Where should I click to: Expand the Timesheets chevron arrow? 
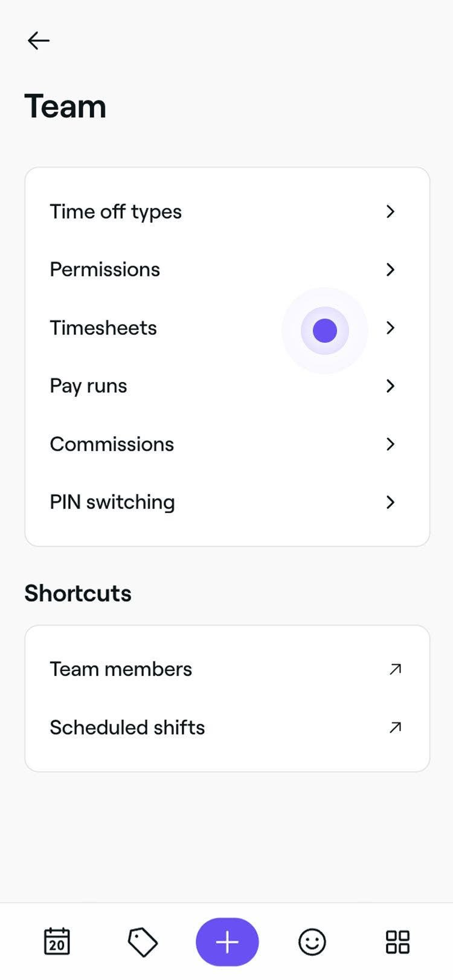tap(390, 328)
